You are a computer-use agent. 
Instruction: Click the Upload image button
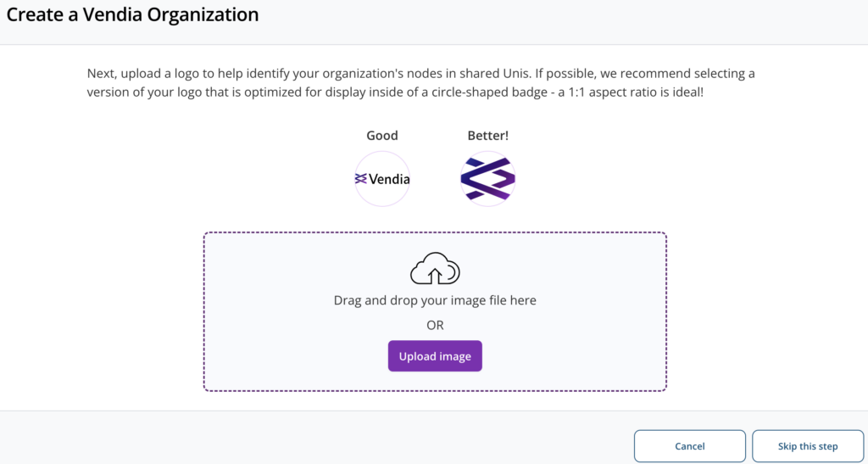(x=435, y=356)
